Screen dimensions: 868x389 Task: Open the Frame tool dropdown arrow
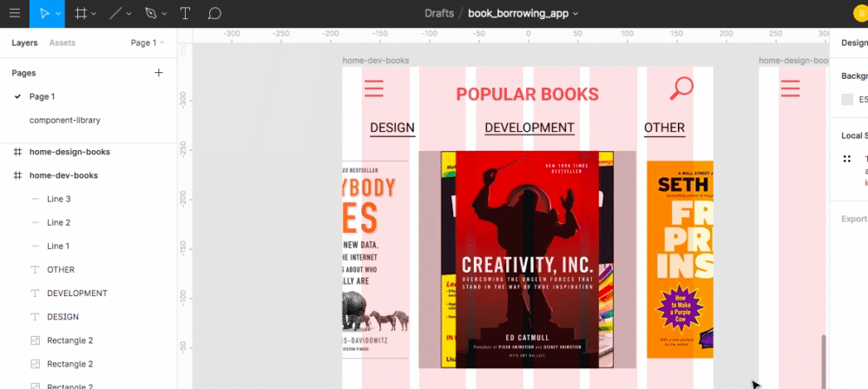coord(94,14)
